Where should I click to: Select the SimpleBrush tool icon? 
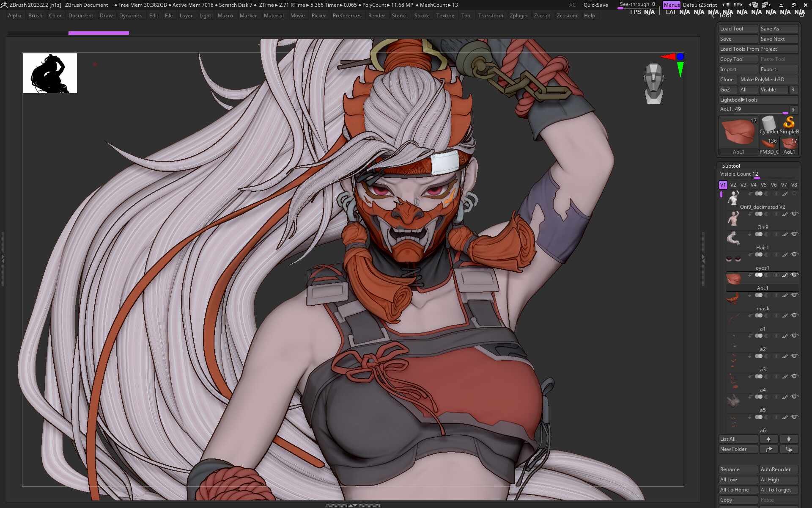789,123
